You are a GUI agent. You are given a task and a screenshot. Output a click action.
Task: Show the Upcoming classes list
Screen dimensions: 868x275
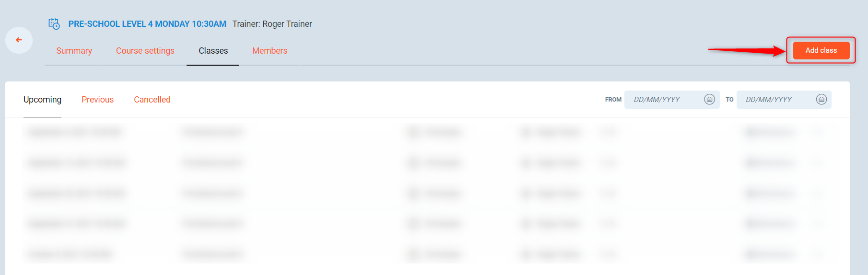coord(42,100)
